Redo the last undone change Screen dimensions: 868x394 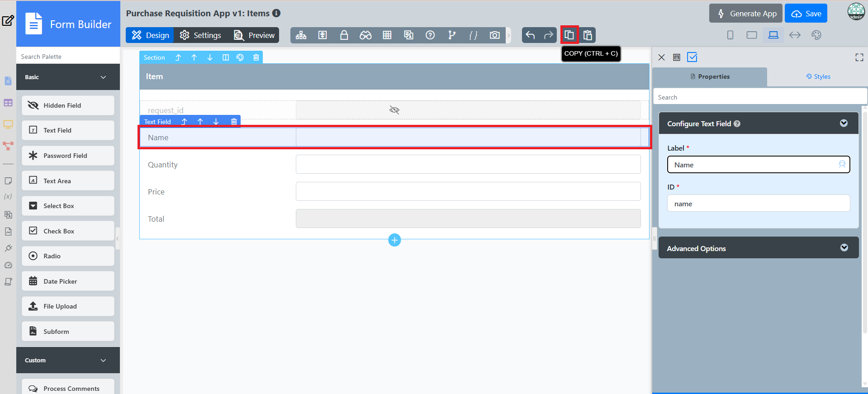point(548,35)
